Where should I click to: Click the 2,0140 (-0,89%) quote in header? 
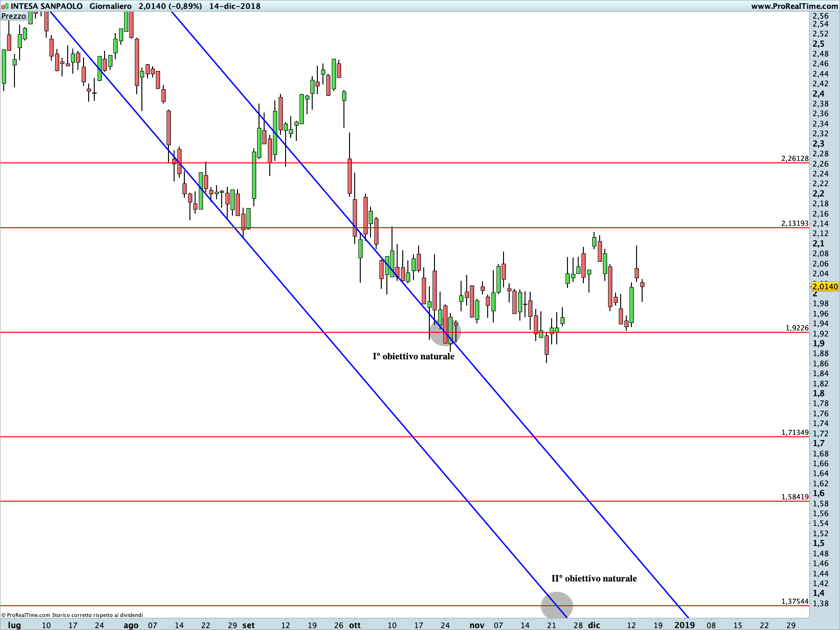click(170, 6)
